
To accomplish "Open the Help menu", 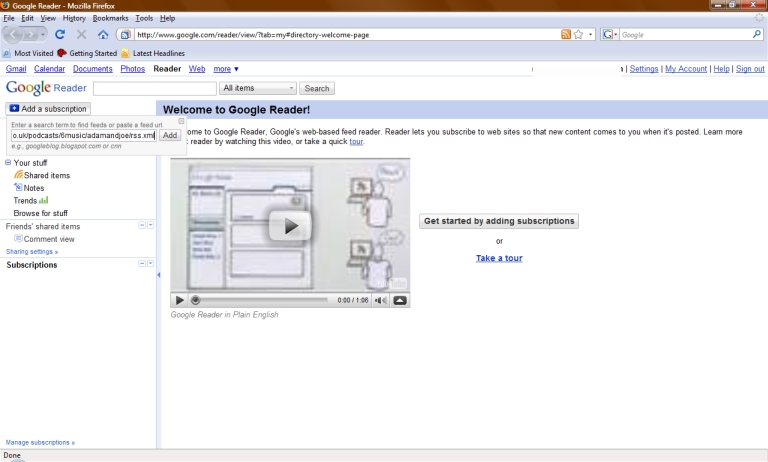I will coord(168,18).
